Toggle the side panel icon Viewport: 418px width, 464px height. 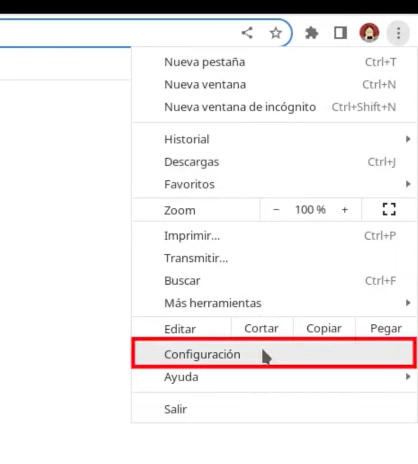(340, 33)
